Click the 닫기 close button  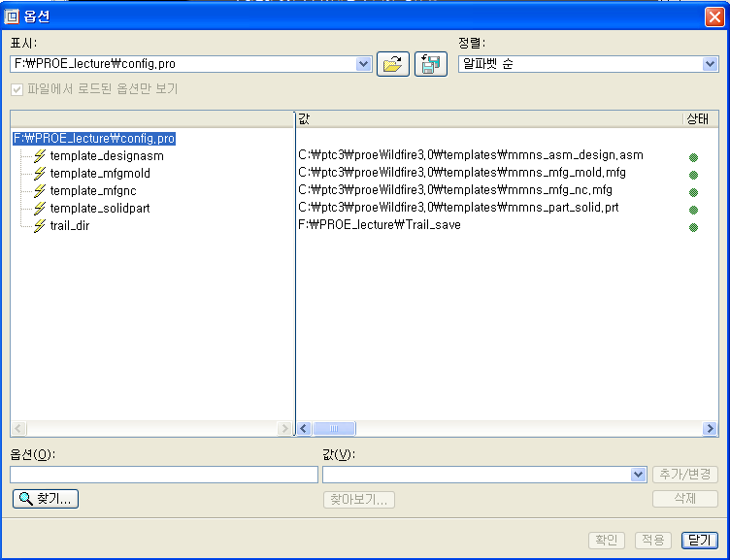(699, 540)
